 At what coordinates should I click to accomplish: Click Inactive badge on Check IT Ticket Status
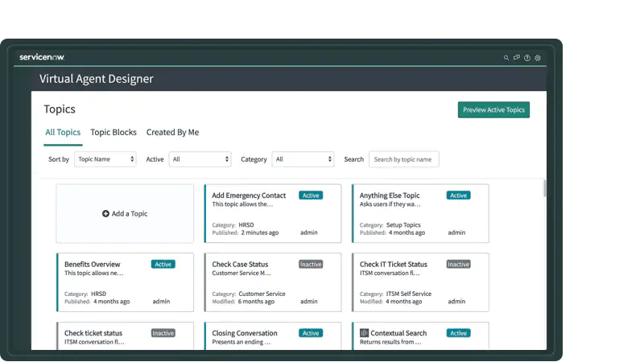tap(458, 265)
